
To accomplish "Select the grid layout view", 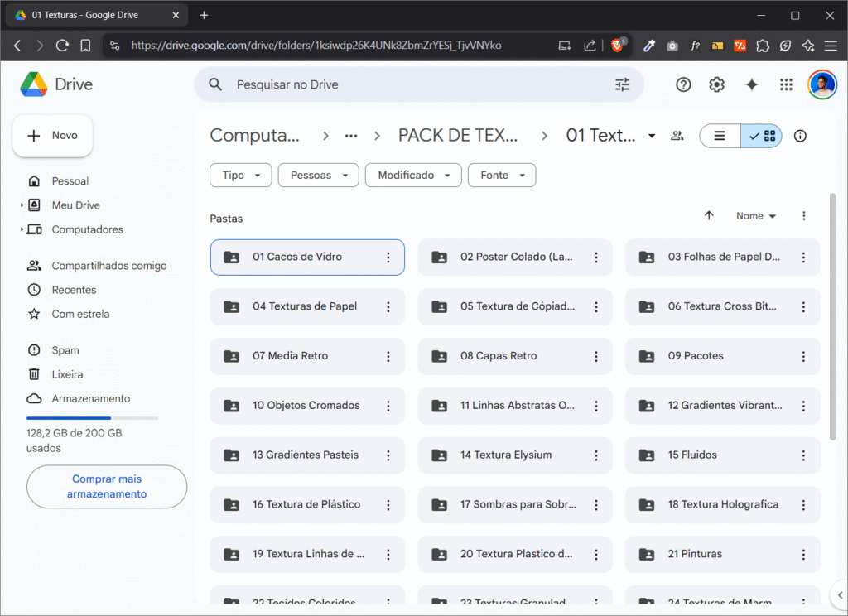I will pyautogui.click(x=762, y=136).
